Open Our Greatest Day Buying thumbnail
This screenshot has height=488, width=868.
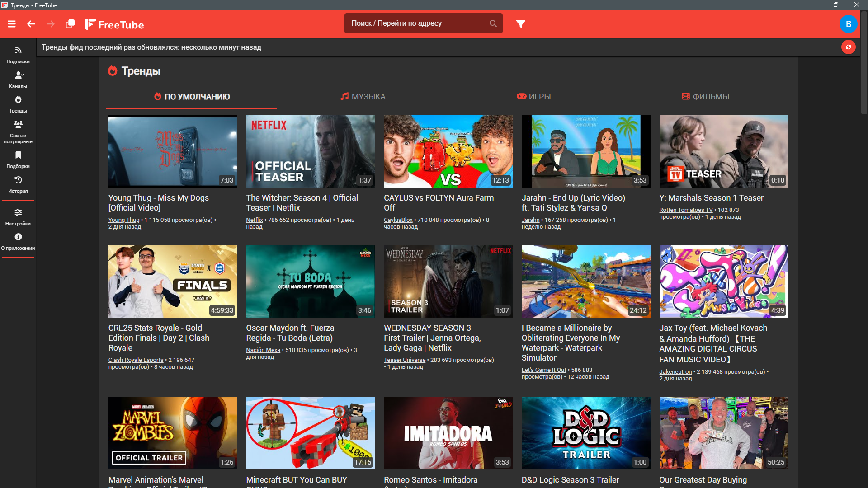pyautogui.click(x=723, y=433)
